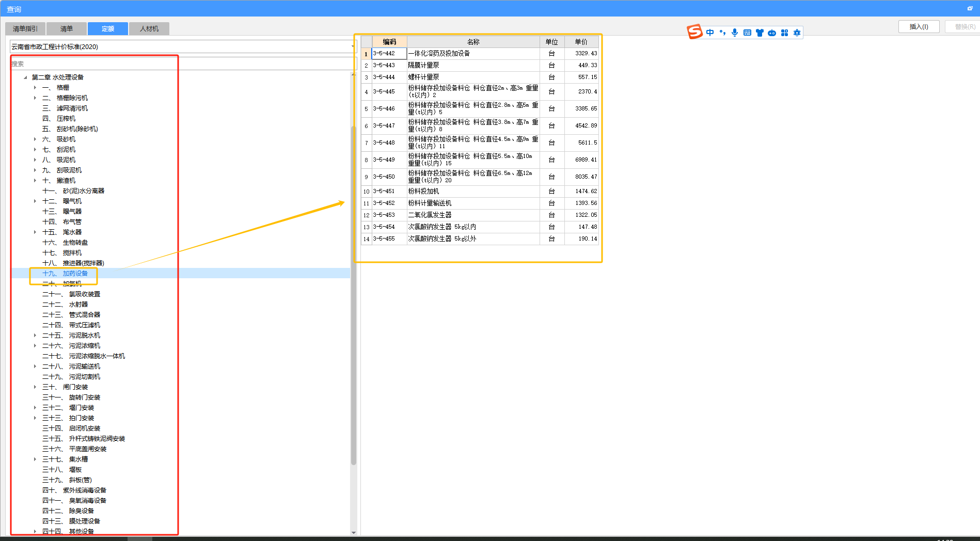Open the Sogou skin shirt icon
Viewport: 980px width, 541px height.
point(760,33)
